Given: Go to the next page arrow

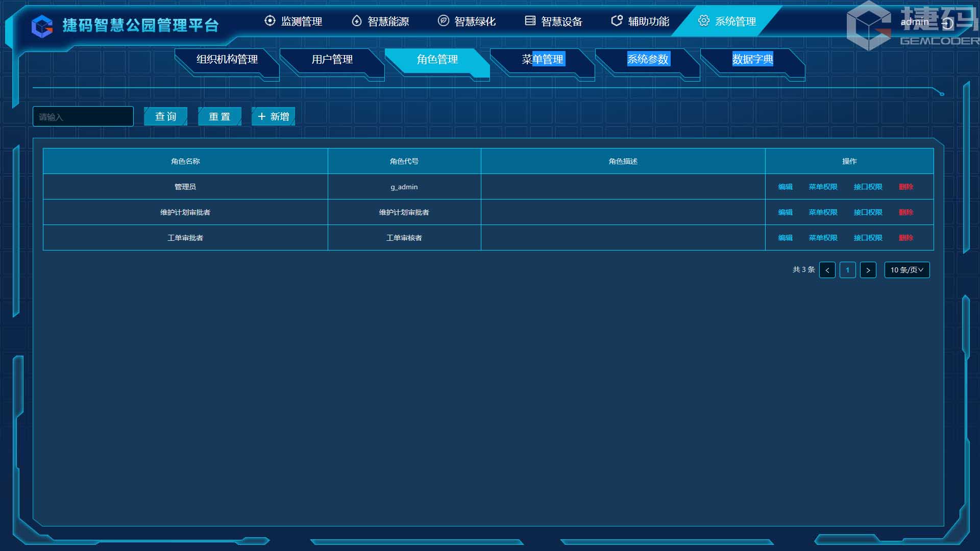Looking at the screenshot, I should click(x=868, y=270).
